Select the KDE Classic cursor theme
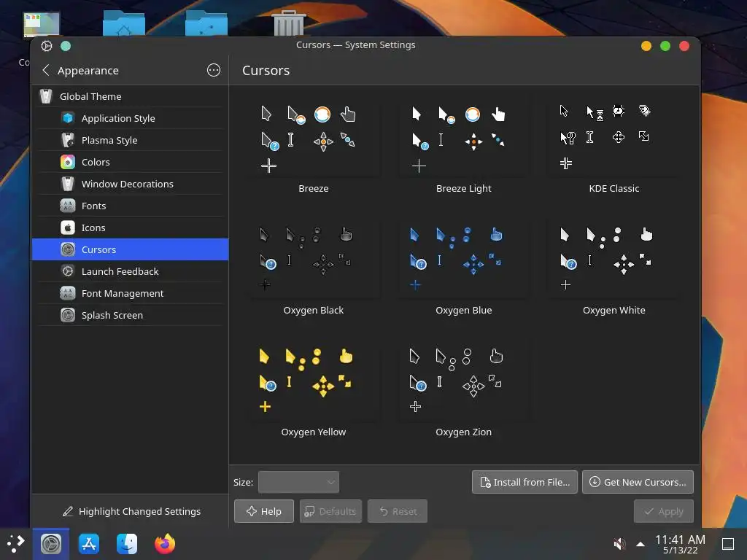 [614, 147]
